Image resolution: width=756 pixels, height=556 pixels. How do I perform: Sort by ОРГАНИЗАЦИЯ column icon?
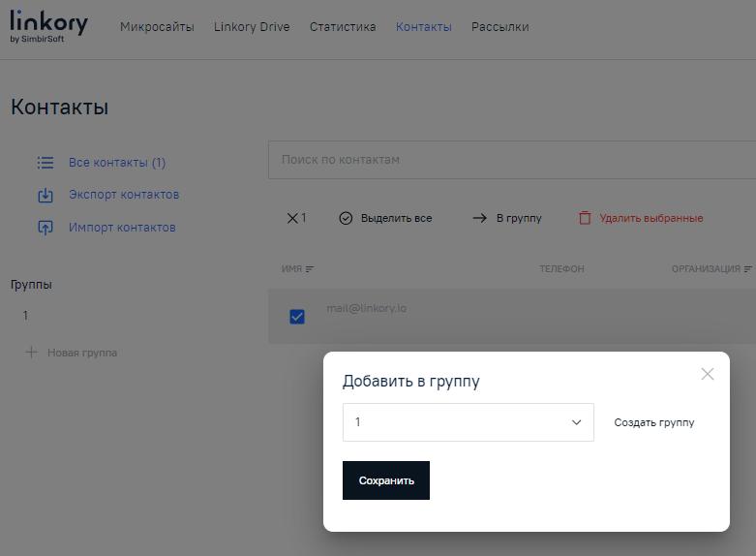748,269
